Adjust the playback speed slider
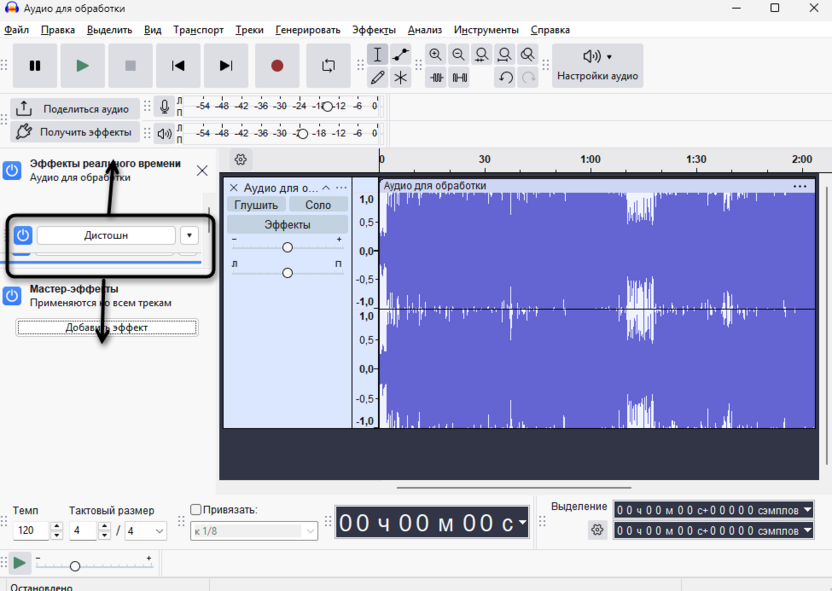Image resolution: width=832 pixels, height=591 pixels. 75,566
